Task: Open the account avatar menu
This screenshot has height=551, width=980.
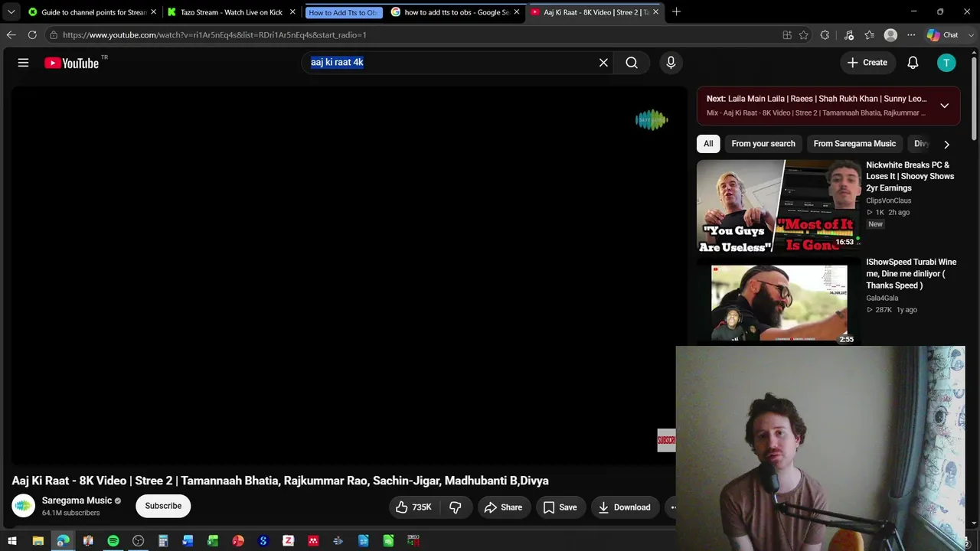Action: point(946,63)
